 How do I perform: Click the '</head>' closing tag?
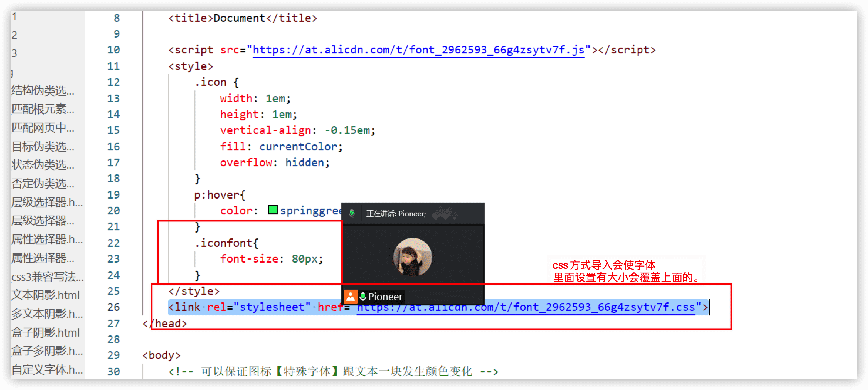(165, 323)
